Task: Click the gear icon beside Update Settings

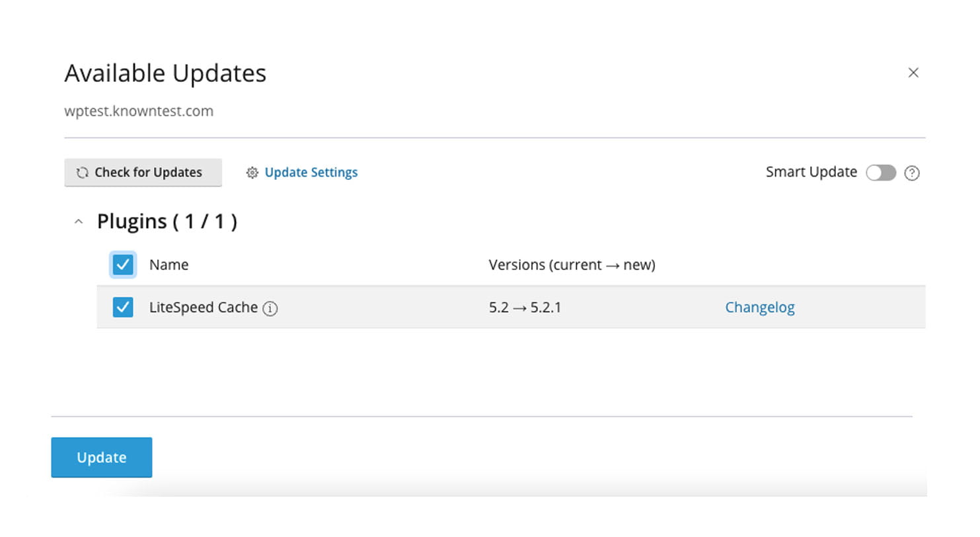Action: click(252, 172)
